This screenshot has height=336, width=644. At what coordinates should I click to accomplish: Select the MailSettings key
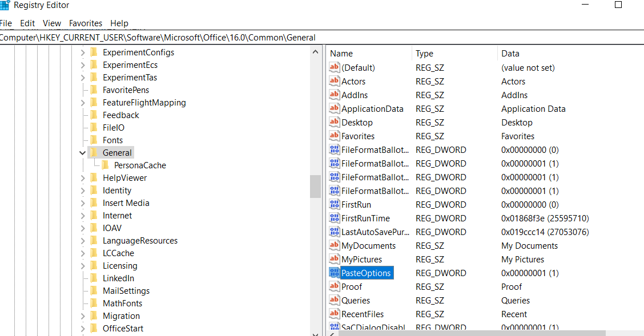[x=126, y=291]
